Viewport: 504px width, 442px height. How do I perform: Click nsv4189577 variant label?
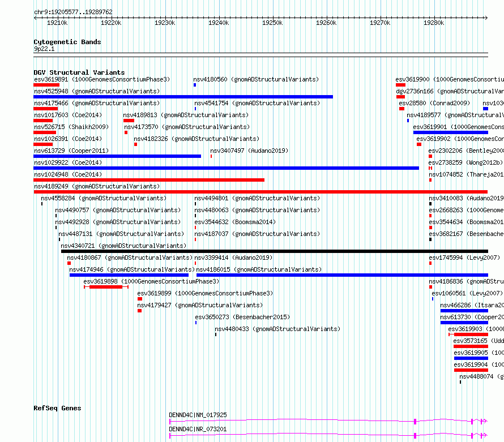click(x=455, y=115)
